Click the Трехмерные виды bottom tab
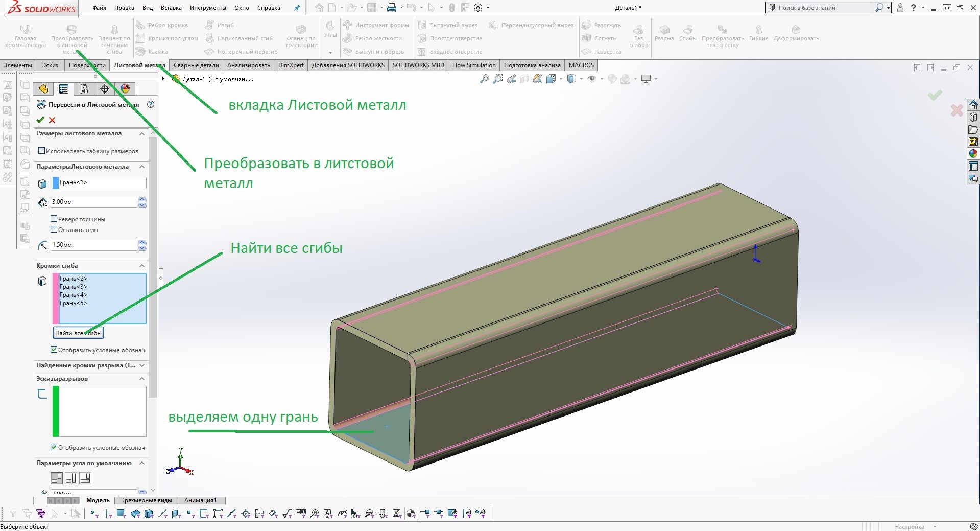 point(147,500)
